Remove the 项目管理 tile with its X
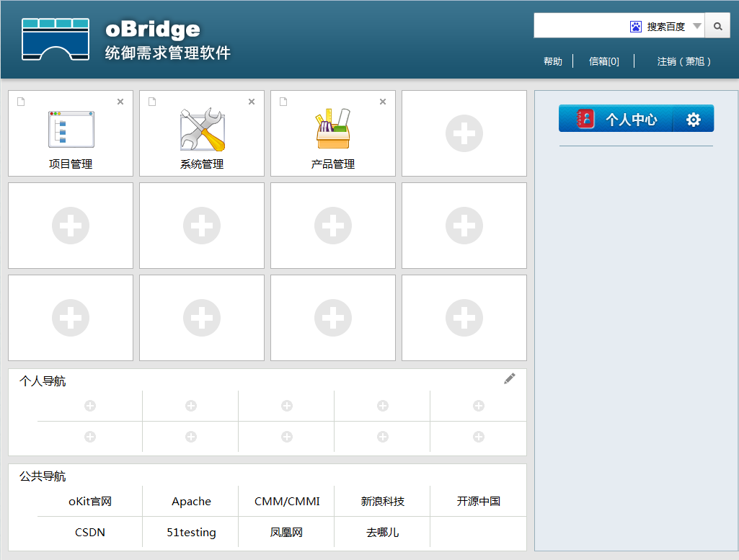 120,102
